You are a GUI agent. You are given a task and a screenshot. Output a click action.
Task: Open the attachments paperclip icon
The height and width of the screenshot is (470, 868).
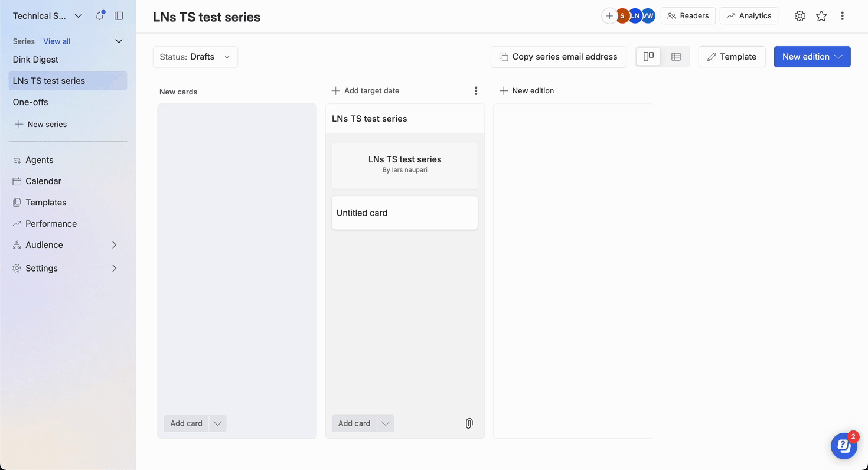[x=469, y=423]
